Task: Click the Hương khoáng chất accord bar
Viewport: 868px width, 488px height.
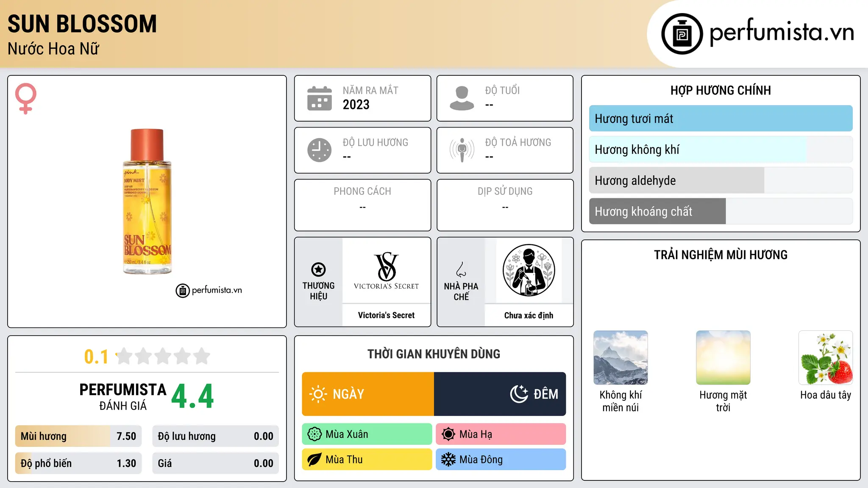Action: pyautogui.click(x=721, y=211)
